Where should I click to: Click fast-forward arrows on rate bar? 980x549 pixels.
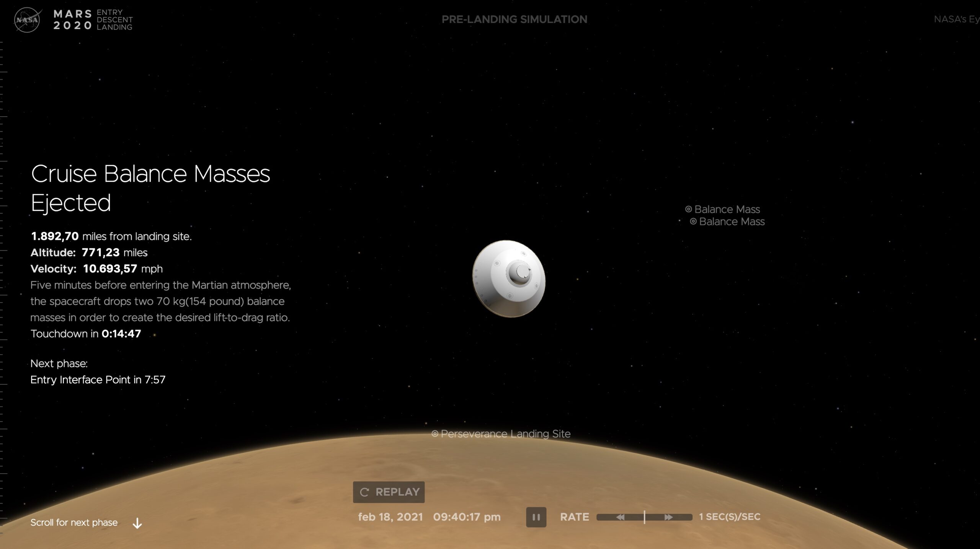pyautogui.click(x=668, y=517)
